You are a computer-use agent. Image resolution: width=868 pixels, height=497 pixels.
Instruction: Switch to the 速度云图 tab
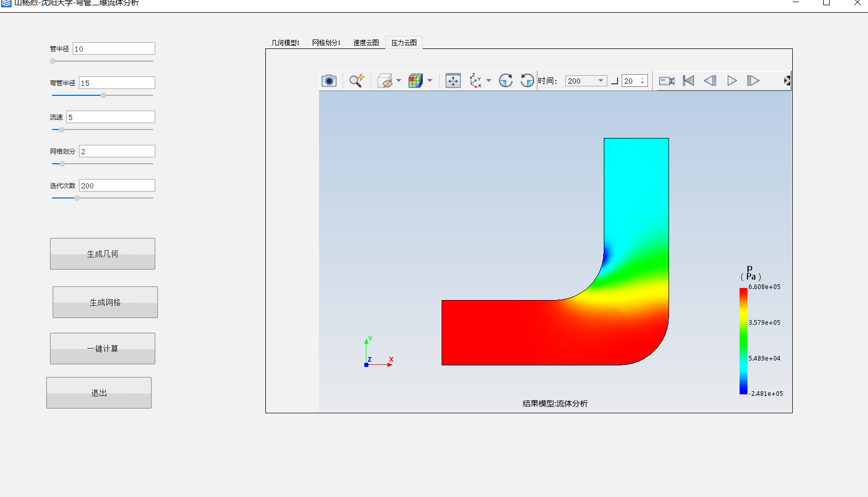366,43
